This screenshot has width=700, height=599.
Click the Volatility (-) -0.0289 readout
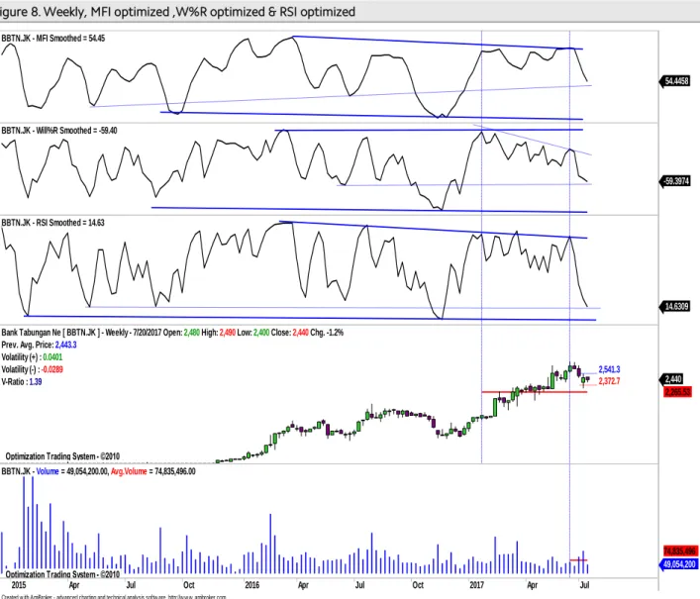(32, 369)
